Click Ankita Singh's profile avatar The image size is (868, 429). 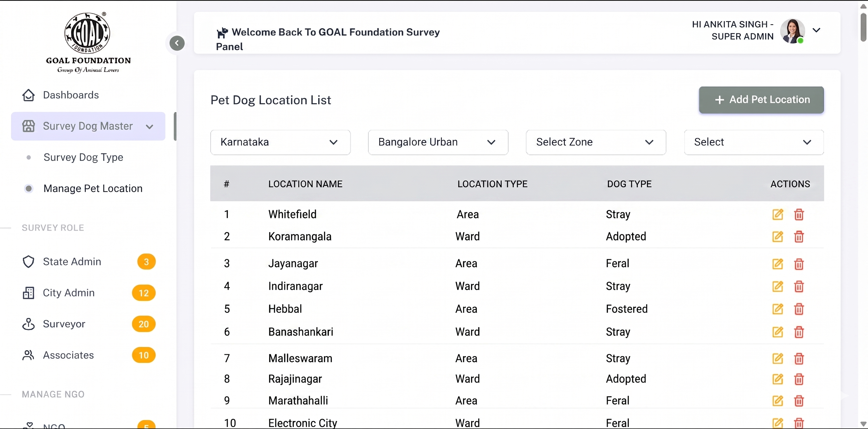[x=793, y=31]
